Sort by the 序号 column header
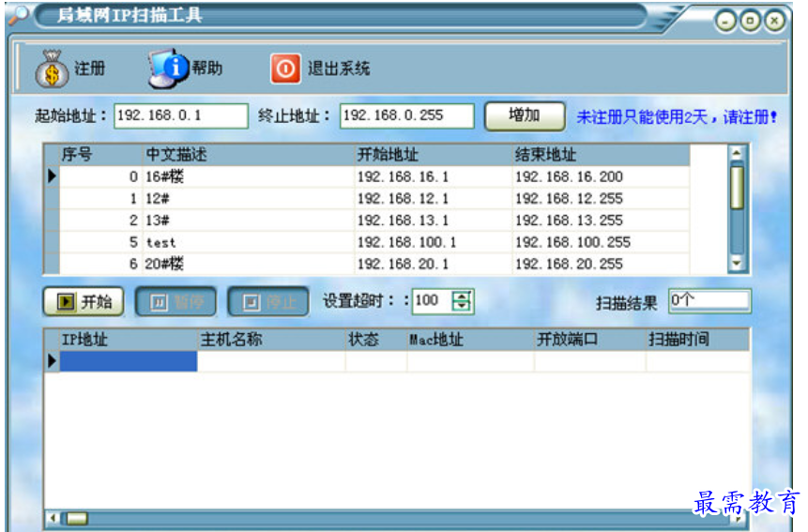808x532 pixels. [101, 155]
